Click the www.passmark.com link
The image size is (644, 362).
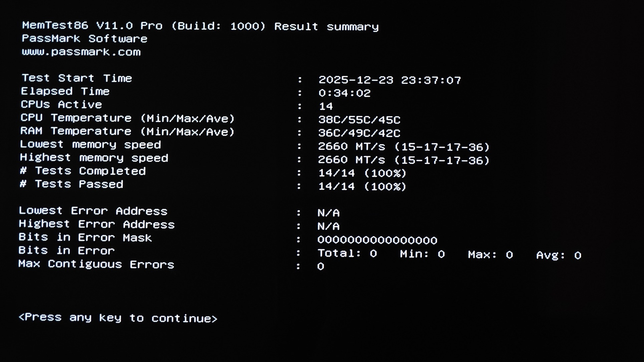pos(81,52)
